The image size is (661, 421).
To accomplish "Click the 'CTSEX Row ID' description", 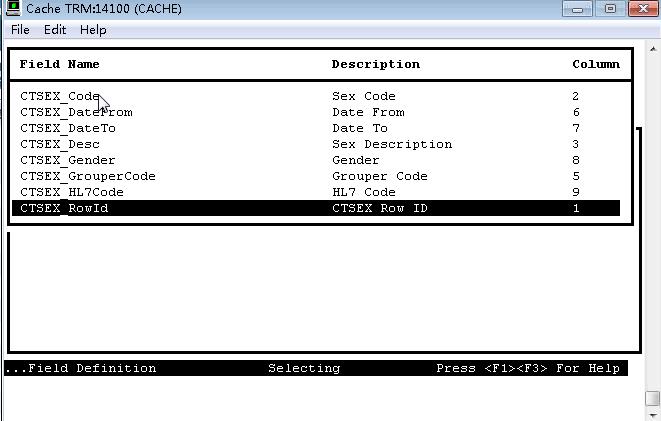I will pyautogui.click(x=380, y=208).
